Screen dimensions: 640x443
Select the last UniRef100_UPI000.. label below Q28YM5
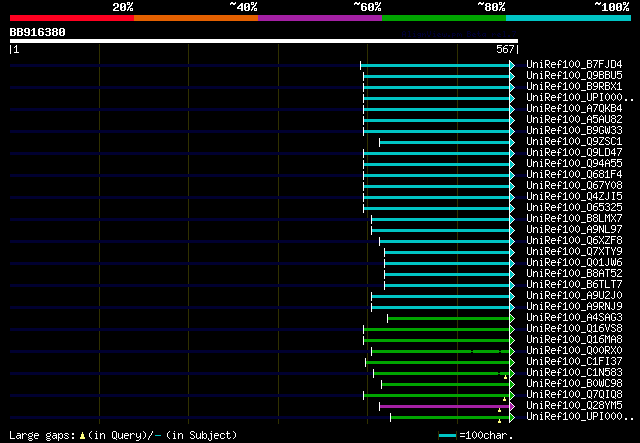[580, 417]
